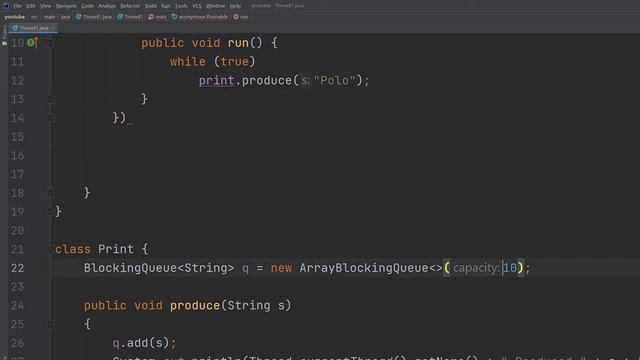
Task: Click the produce method declaration on line 24
Action: tap(195, 305)
